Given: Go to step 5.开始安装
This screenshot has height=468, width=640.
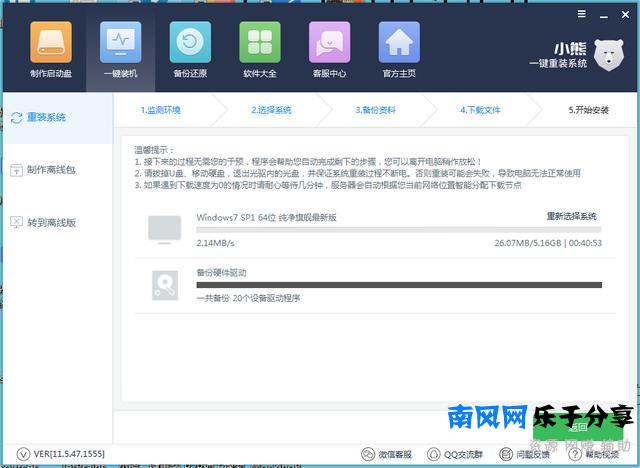Looking at the screenshot, I should pyautogui.click(x=589, y=110).
